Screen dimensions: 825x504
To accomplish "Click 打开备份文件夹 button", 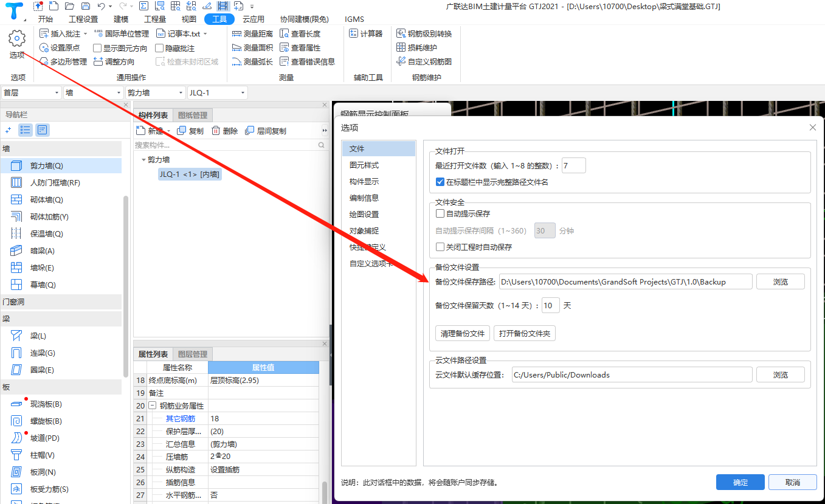I will [525, 333].
